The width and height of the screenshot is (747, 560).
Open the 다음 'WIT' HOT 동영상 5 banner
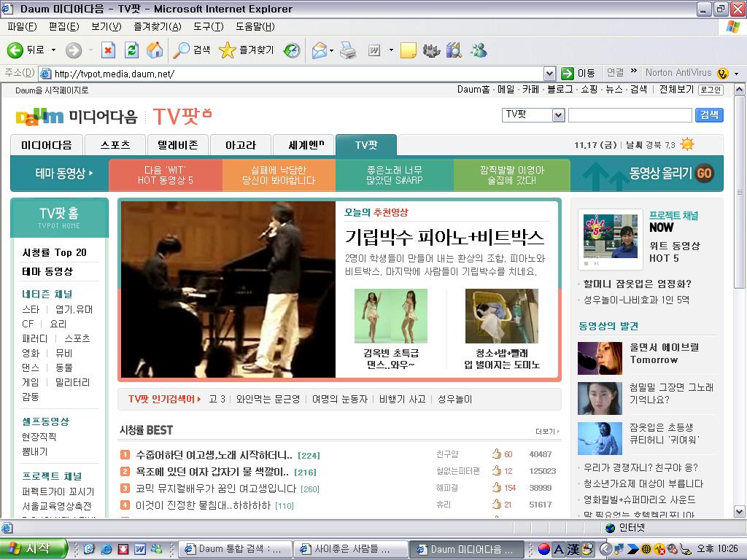tap(166, 175)
